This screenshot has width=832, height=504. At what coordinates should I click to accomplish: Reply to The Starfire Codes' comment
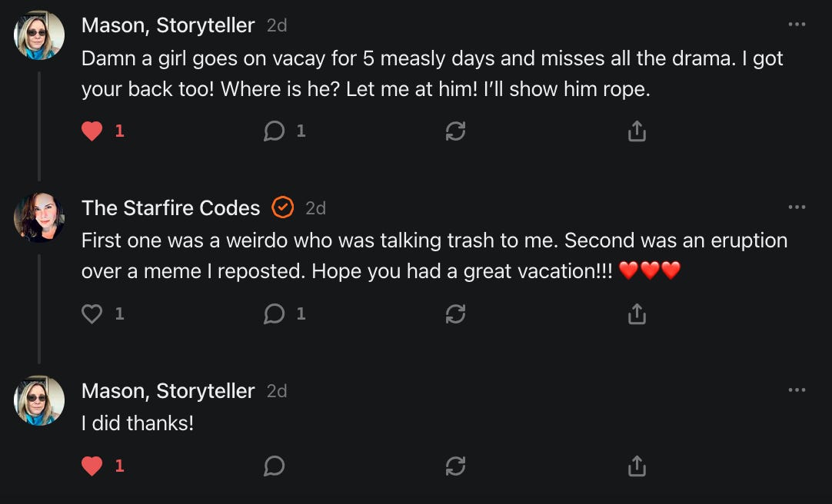[274, 313]
